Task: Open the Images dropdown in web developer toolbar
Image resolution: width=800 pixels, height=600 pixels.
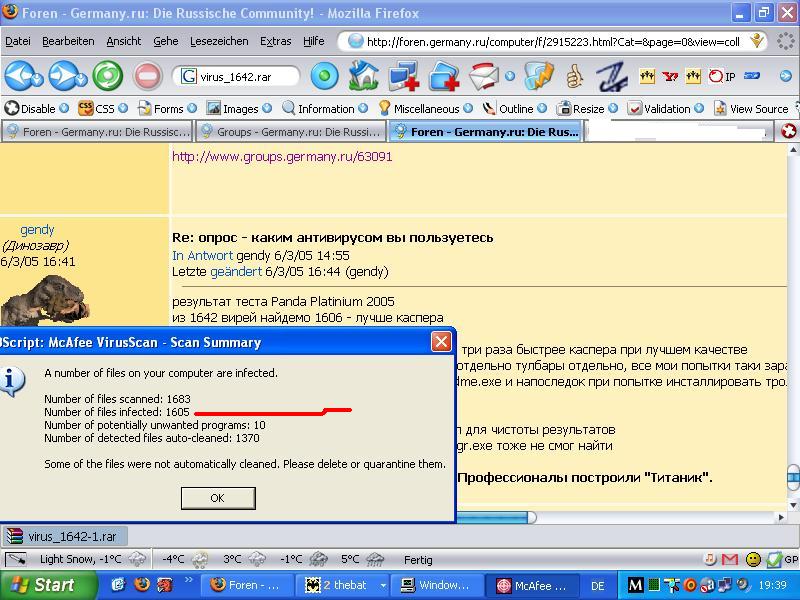Action: pyautogui.click(x=267, y=109)
